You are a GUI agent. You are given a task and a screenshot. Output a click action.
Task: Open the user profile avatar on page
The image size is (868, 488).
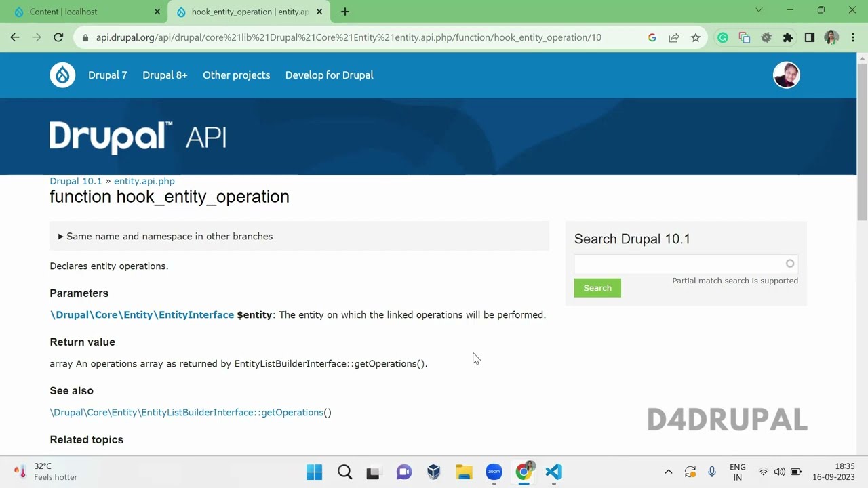click(787, 75)
